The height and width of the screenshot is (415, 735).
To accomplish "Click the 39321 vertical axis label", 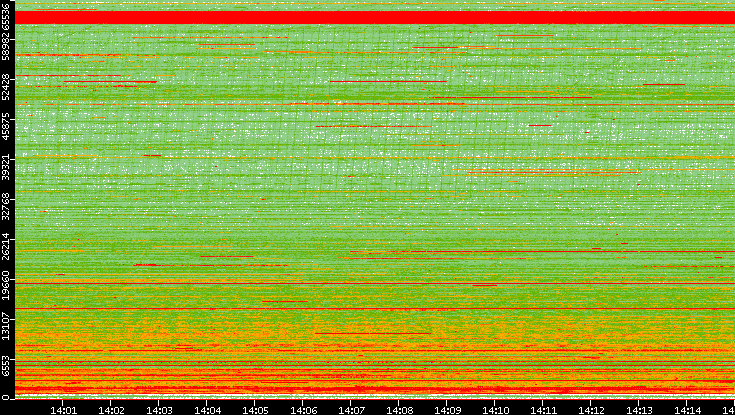I will (5, 166).
